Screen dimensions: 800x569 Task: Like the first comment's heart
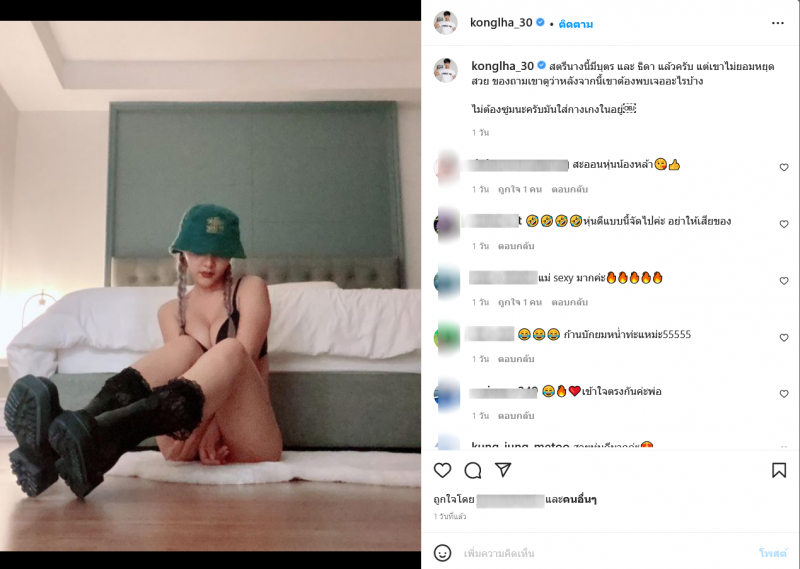784,167
